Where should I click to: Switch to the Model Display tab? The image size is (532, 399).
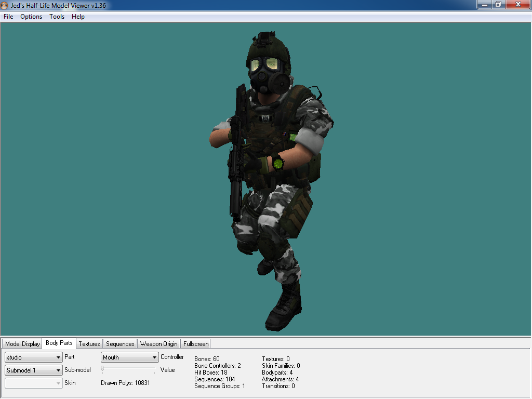(22, 344)
